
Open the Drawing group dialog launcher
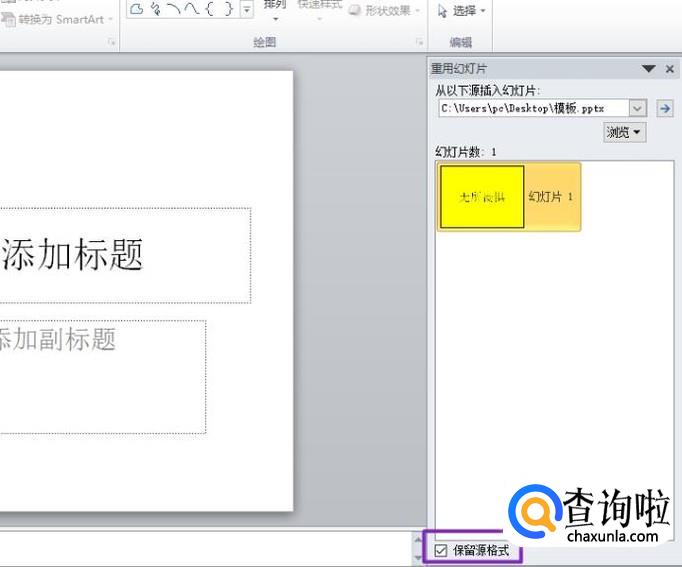click(x=419, y=42)
